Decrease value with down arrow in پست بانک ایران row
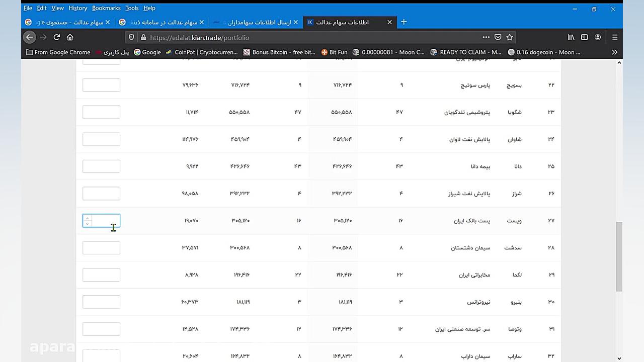 click(x=88, y=224)
